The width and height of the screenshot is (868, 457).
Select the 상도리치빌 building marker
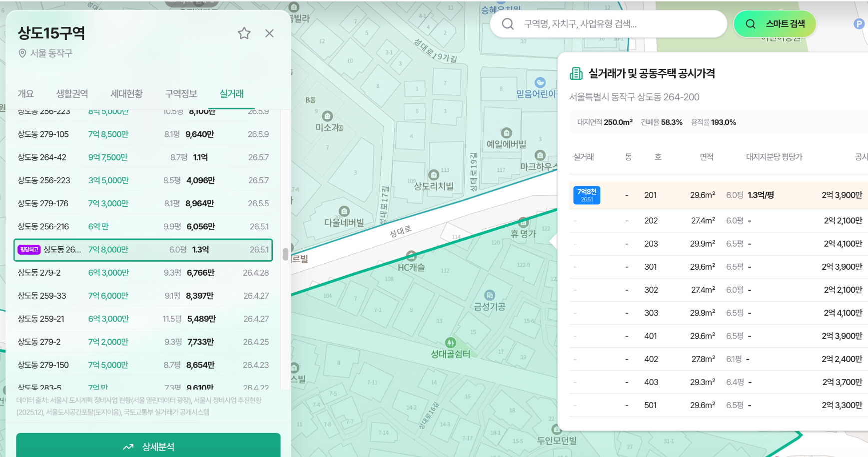(x=434, y=175)
